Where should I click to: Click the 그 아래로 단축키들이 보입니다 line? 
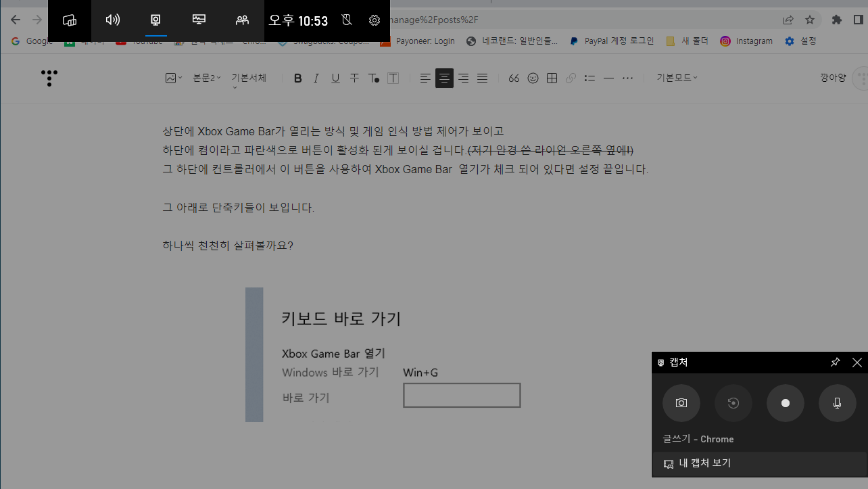238,207
